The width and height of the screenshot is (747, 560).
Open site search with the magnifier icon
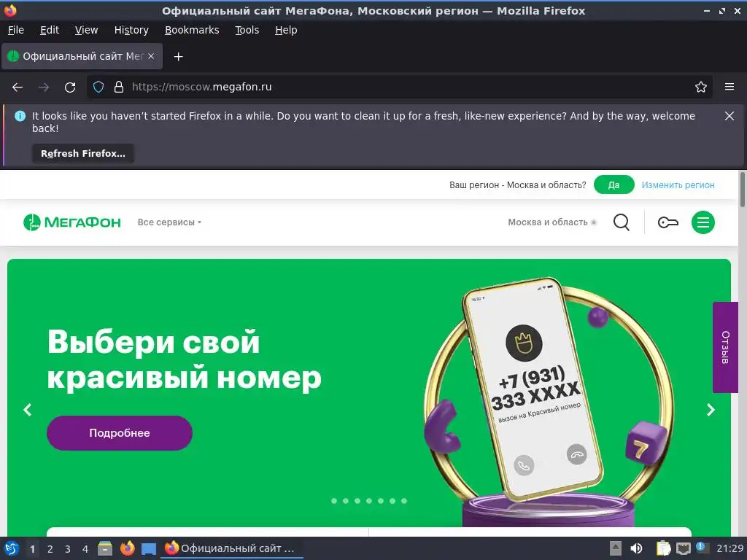(622, 222)
